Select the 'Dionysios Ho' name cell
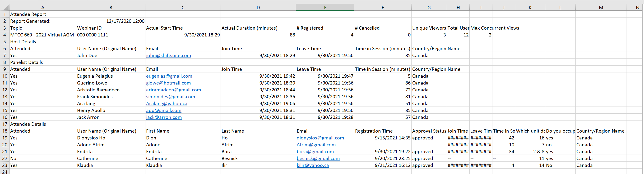644x174 pixels. point(111,138)
